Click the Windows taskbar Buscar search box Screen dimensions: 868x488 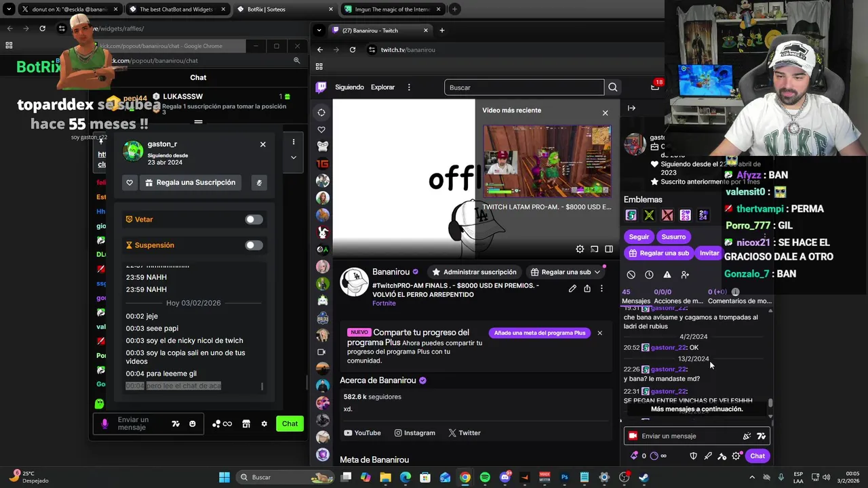click(285, 477)
